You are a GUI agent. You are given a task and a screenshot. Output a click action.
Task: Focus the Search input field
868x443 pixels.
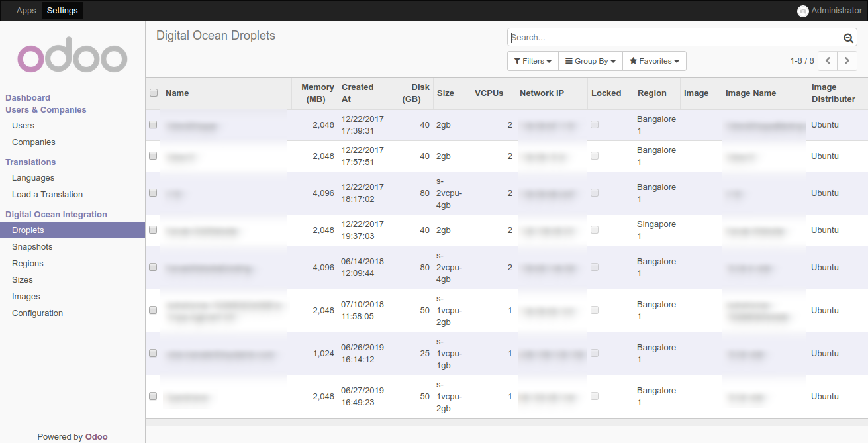[675, 38]
